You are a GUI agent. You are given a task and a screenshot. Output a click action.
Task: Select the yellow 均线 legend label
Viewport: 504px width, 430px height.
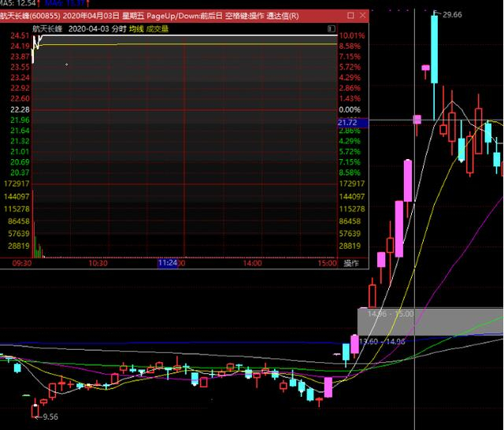click(x=136, y=29)
